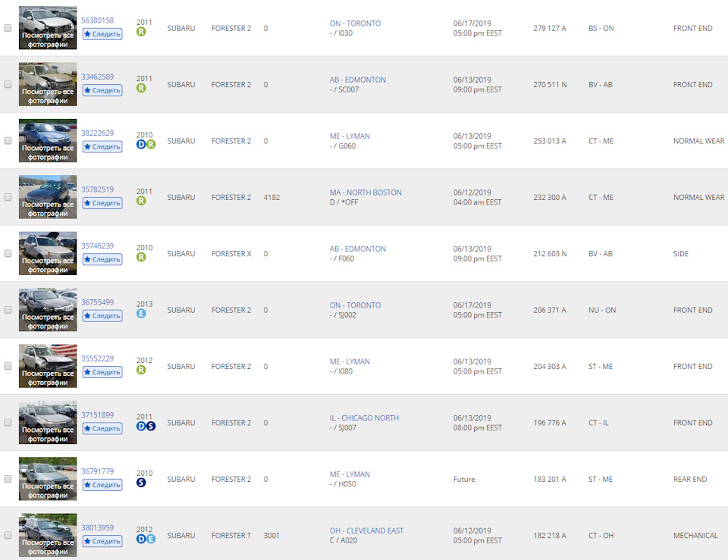Click the dark S badge for lot 36791779
Screen dimensions: 728x560
pyautogui.click(x=141, y=483)
